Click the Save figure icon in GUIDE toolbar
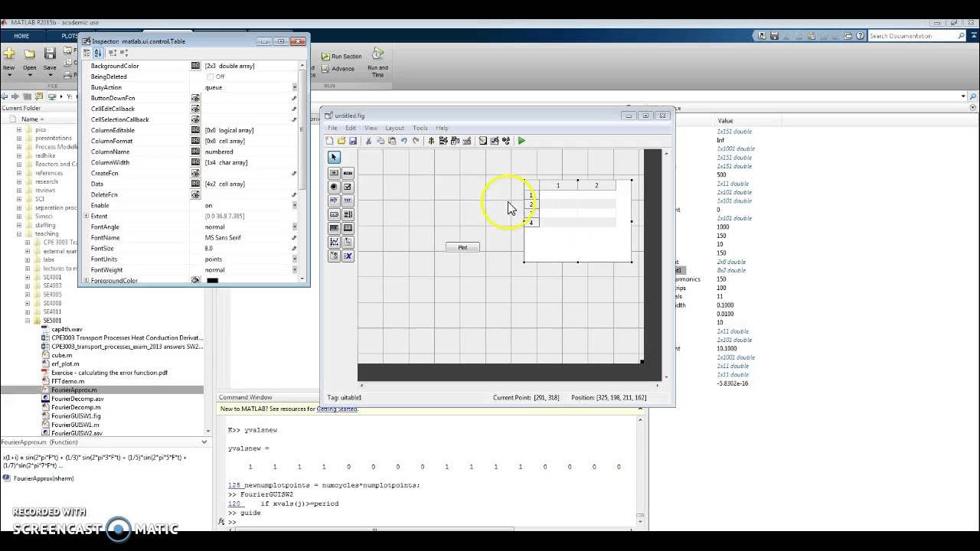Viewport: 980px width, 551px height. [x=353, y=141]
